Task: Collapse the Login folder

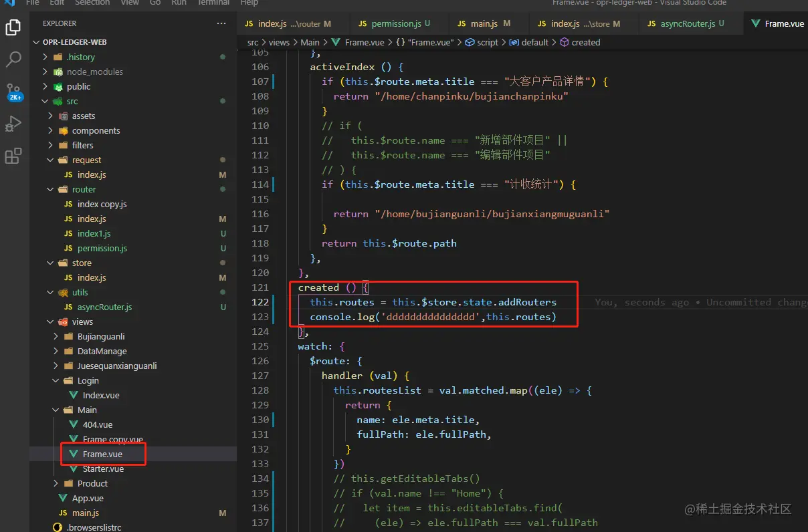Action: click(x=56, y=380)
